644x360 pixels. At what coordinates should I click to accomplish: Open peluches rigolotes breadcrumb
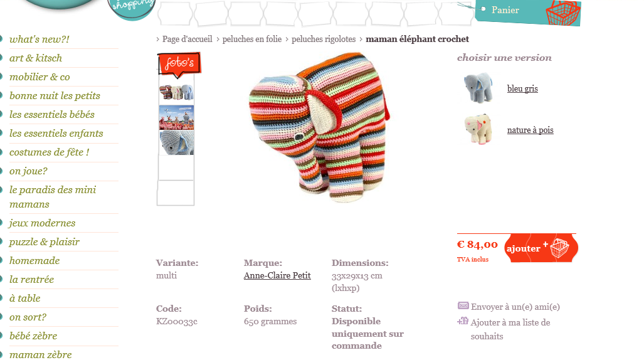coord(324,39)
